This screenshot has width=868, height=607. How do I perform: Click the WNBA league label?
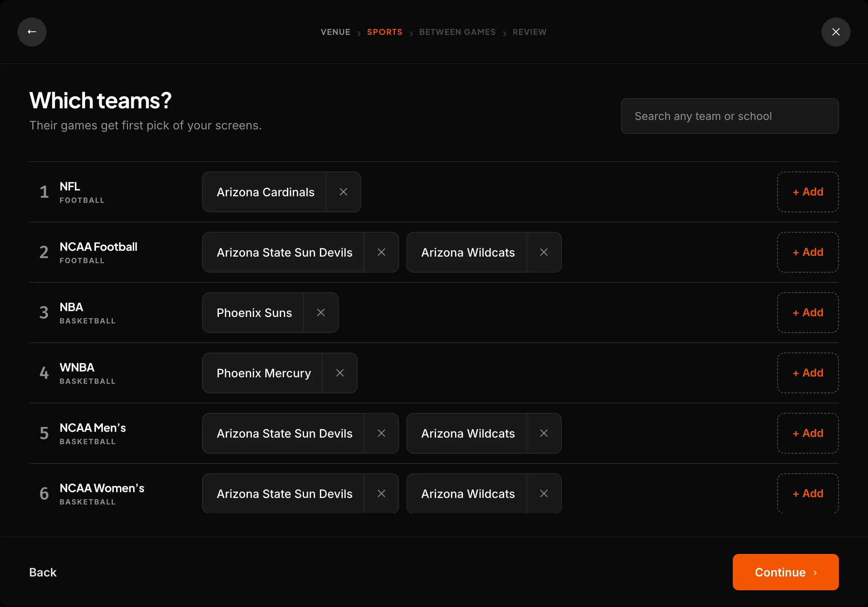[x=77, y=367]
